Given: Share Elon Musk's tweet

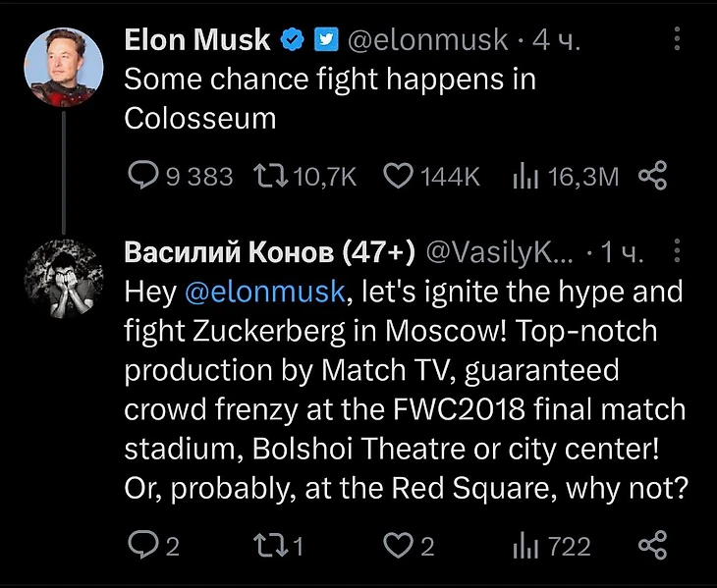Looking at the screenshot, I should tap(653, 176).
